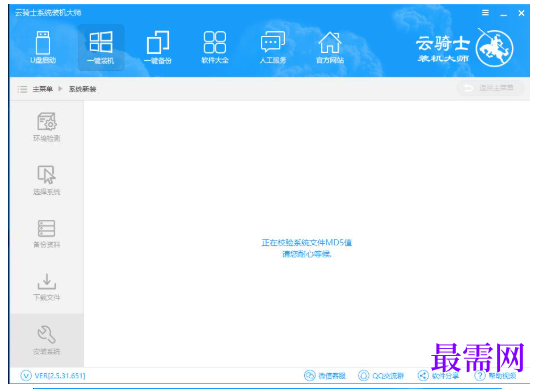
Task: Select the 安装系统 install system step
Action: coord(47,340)
